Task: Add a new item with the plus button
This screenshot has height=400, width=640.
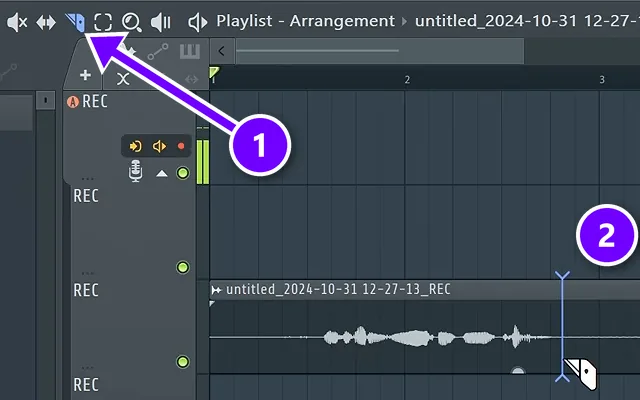Action: [x=85, y=75]
